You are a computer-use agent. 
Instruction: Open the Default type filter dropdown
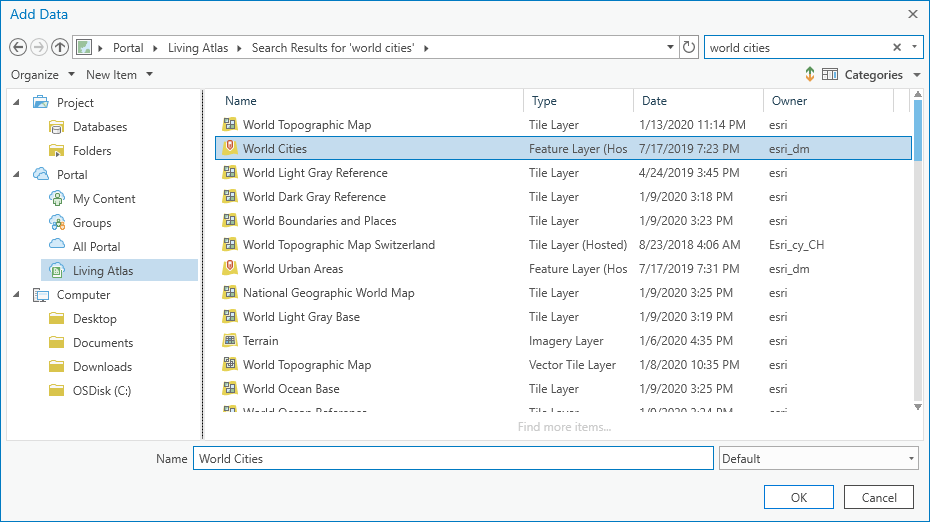tap(818, 459)
